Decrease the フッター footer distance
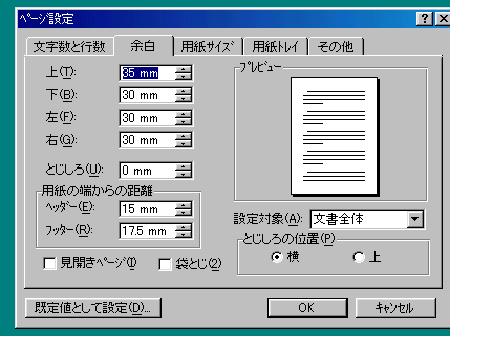Image resolution: width=492 pixels, height=363 pixels. coord(183,235)
